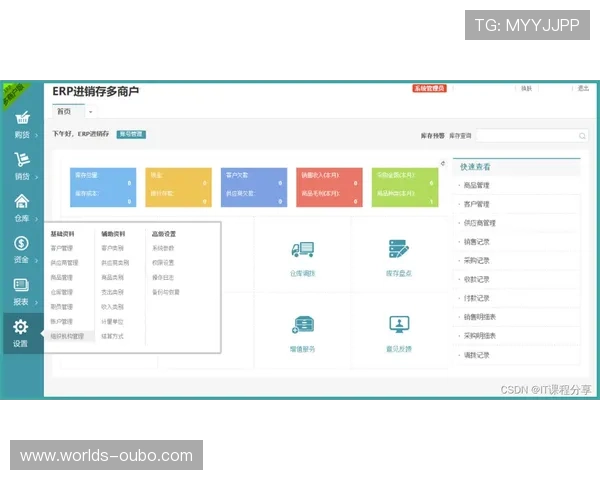The width and height of the screenshot is (600, 480).
Task: Open 商品管理 in 快速查看 list
Action: pyautogui.click(x=476, y=185)
